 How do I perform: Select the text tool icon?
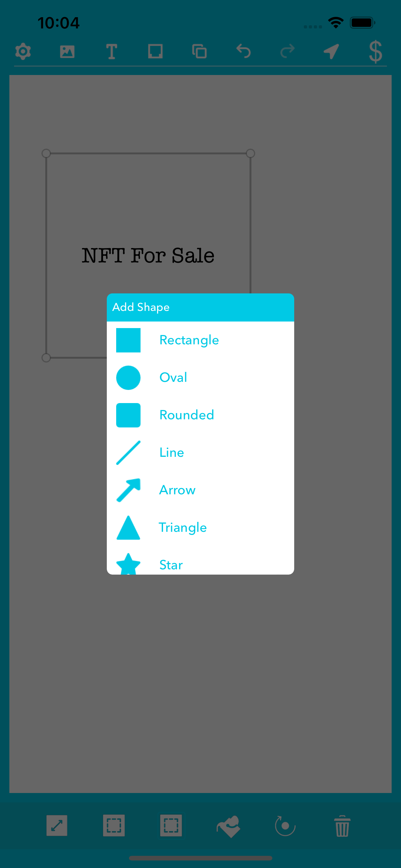tap(111, 52)
